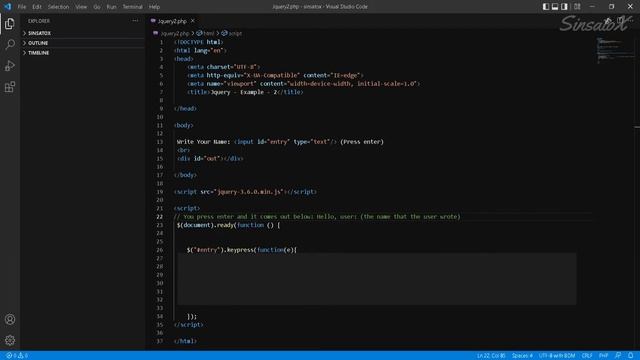
Task: Click the EXPLORER panel title
Action: pyautogui.click(x=39, y=21)
